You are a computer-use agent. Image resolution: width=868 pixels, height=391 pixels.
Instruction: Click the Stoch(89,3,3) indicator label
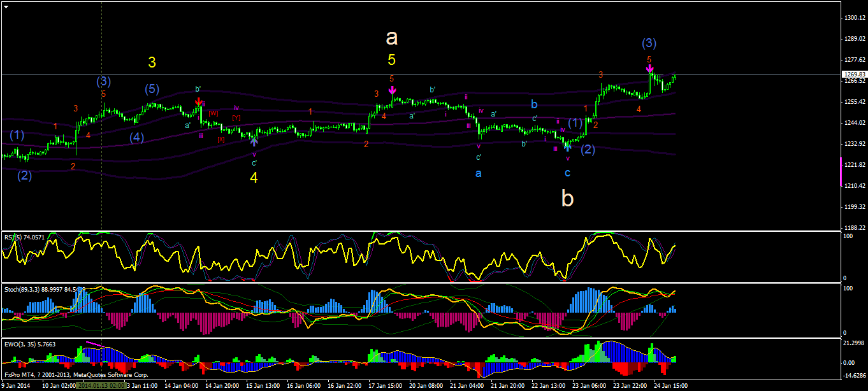coord(45,289)
